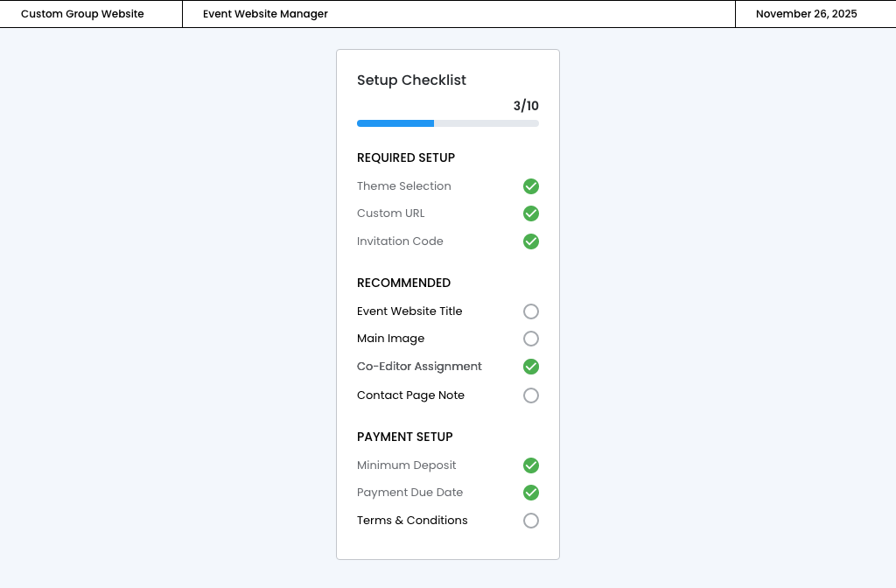Select the Event Website Manager tab

click(x=265, y=14)
